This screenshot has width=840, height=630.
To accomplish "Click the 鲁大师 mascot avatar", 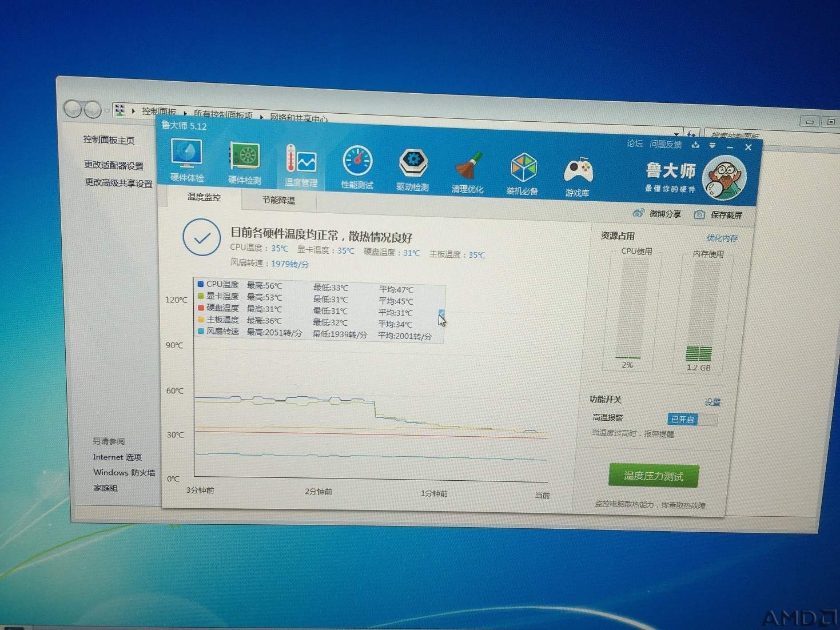I will pos(724,178).
